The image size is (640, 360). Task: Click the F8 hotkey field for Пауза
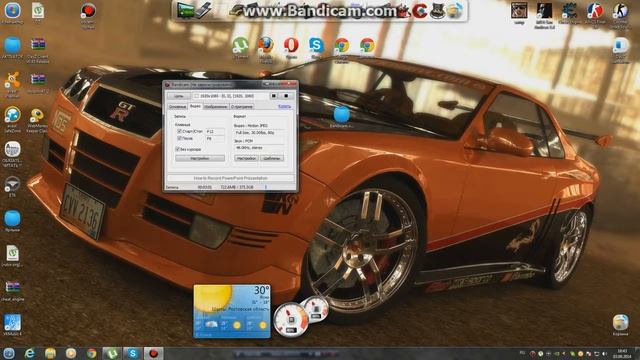(215, 139)
